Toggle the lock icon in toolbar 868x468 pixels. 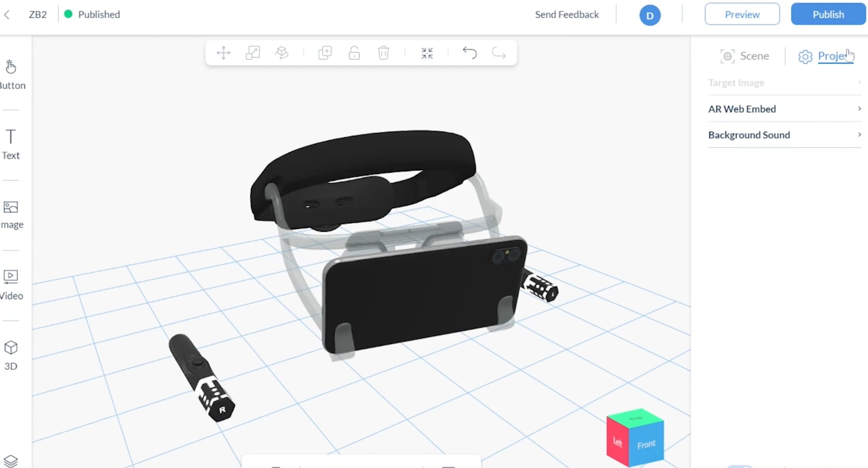coord(354,53)
